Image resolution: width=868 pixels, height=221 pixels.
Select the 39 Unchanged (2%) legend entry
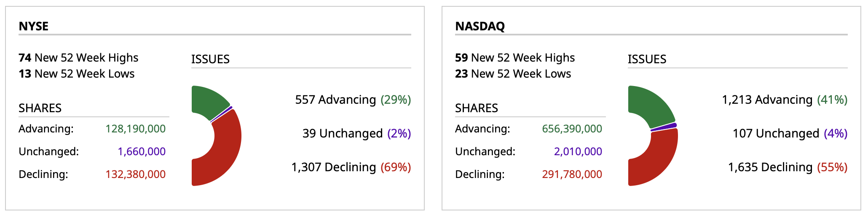(356, 134)
